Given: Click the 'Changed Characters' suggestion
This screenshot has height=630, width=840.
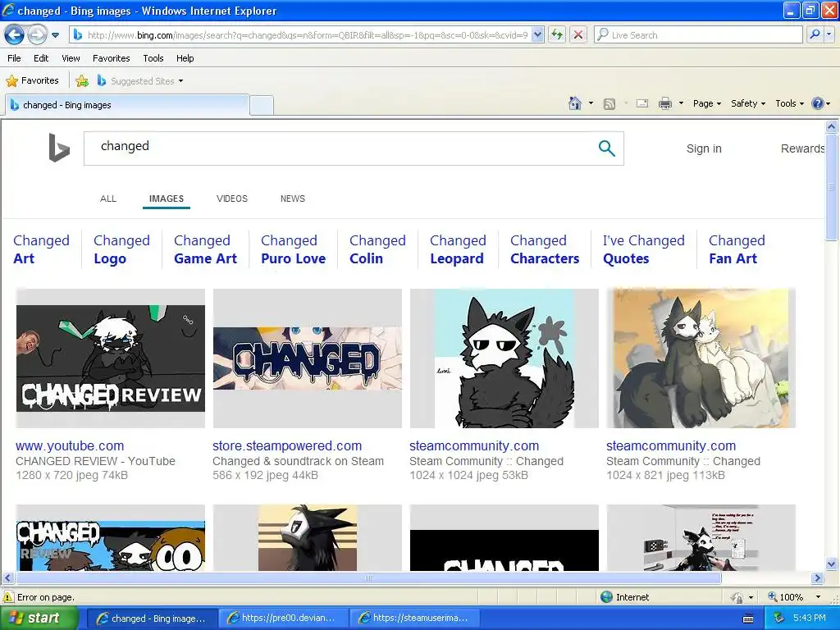Looking at the screenshot, I should click(545, 249).
